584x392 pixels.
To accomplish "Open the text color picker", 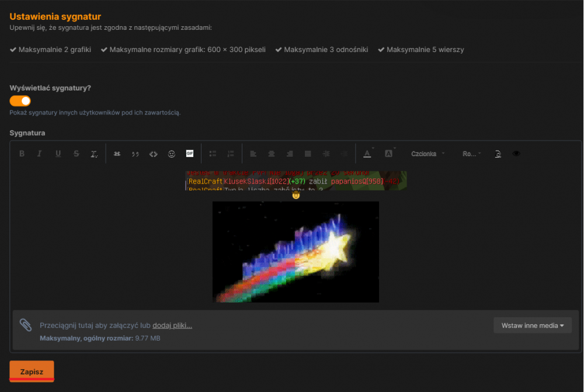I will (x=366, y=153).
